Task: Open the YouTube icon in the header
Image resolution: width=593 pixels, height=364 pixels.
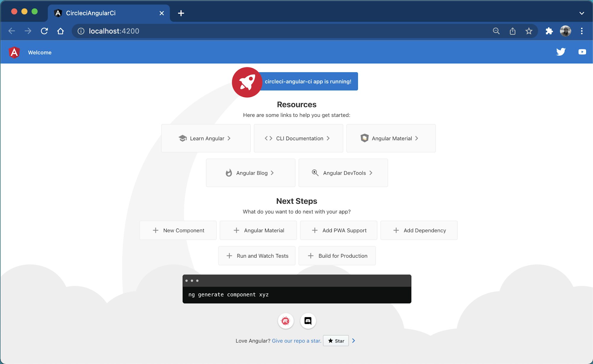Action: (x=582, y=52)
